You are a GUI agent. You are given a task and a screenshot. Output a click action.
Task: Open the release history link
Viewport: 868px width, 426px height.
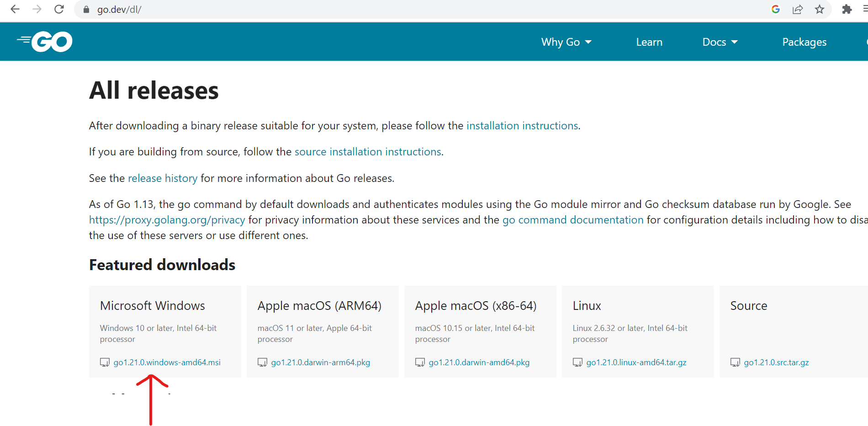click(x=163, y=178)
